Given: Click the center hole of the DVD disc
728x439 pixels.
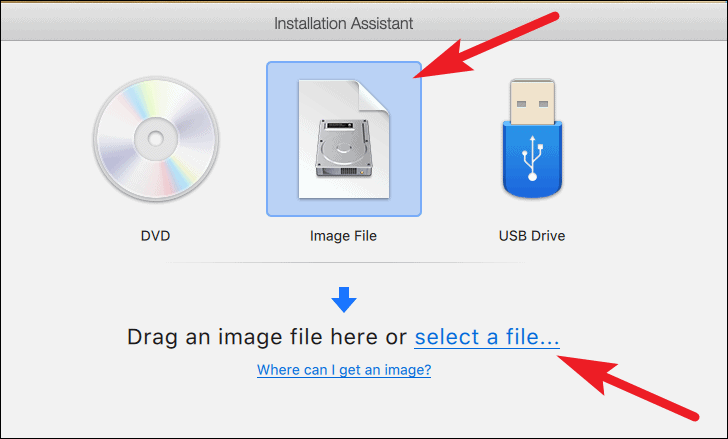Looking at the screenshot, I should coord(156,139).
